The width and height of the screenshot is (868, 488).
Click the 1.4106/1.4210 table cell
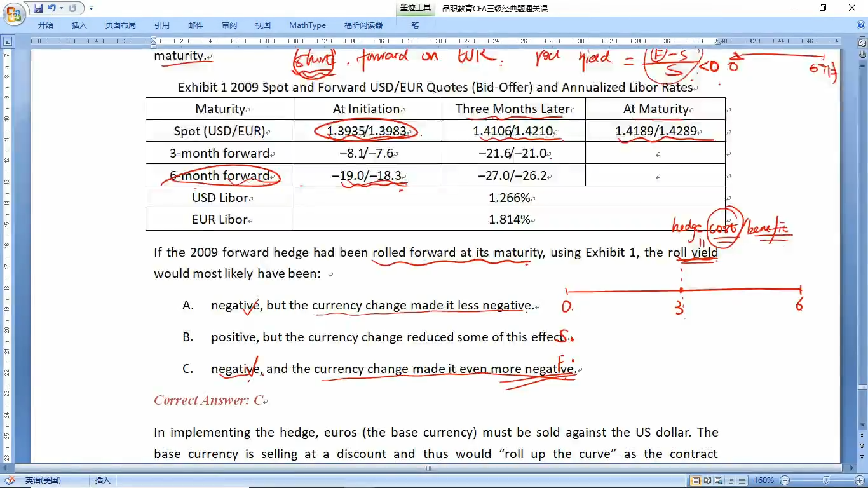pos(513,132)
